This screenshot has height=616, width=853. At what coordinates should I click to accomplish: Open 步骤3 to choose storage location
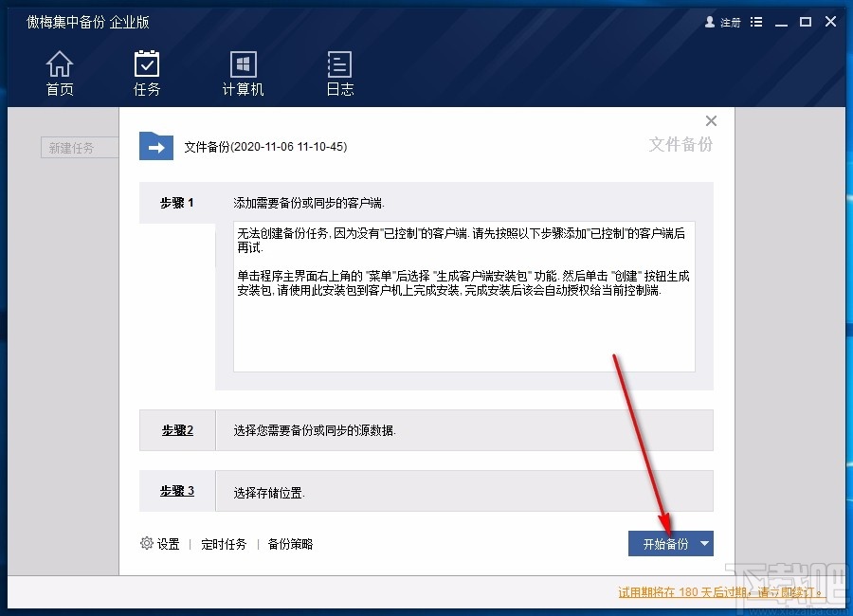point(177,491)
